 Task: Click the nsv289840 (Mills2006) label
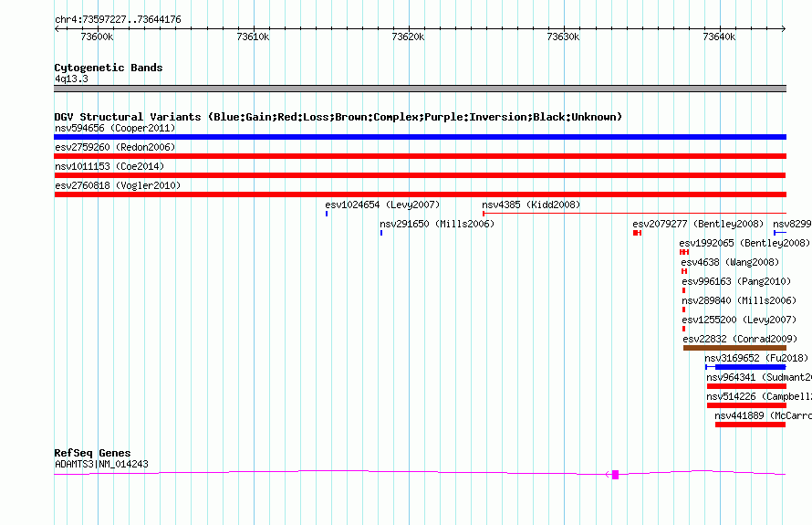pos(739,300)
